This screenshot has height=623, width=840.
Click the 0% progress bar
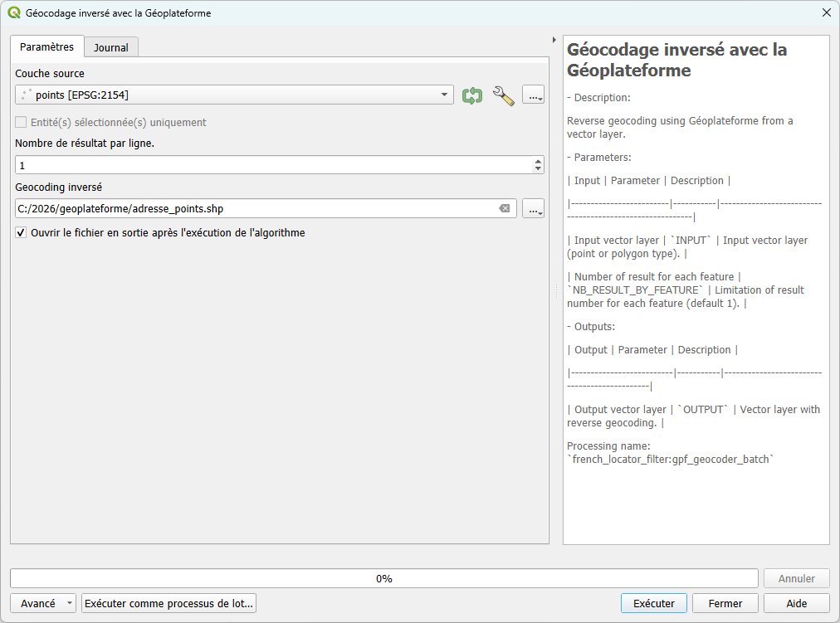click(383, 578)
